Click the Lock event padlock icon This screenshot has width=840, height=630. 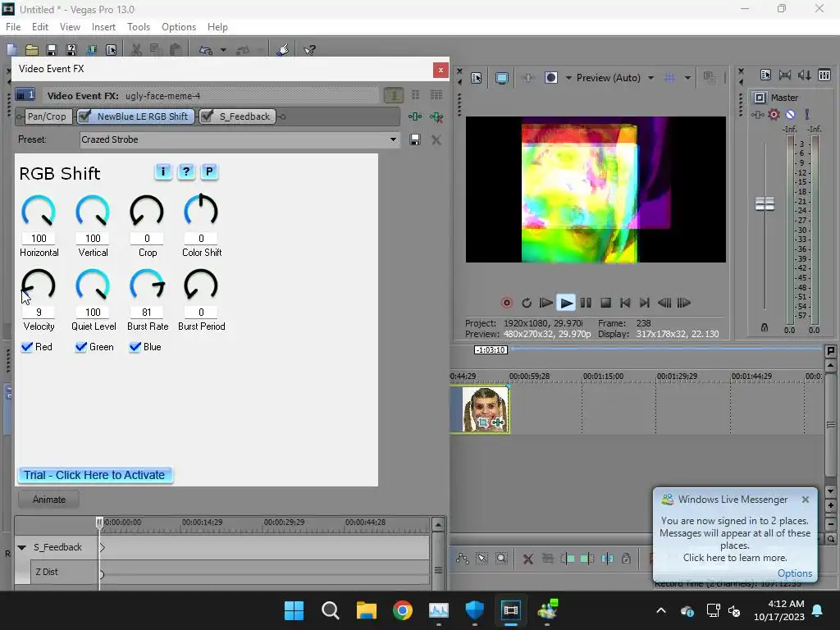tap(626, 559)
